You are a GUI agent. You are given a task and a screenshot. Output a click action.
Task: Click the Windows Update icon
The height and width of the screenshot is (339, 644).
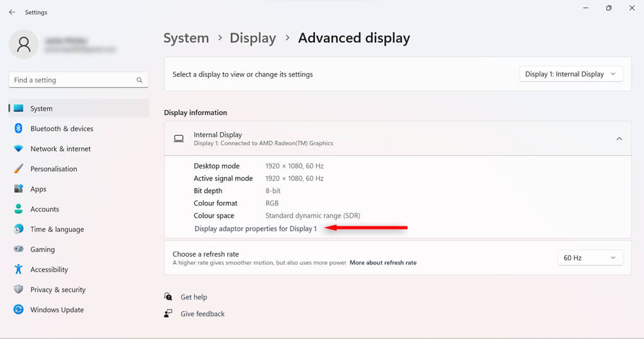point(18,309)
